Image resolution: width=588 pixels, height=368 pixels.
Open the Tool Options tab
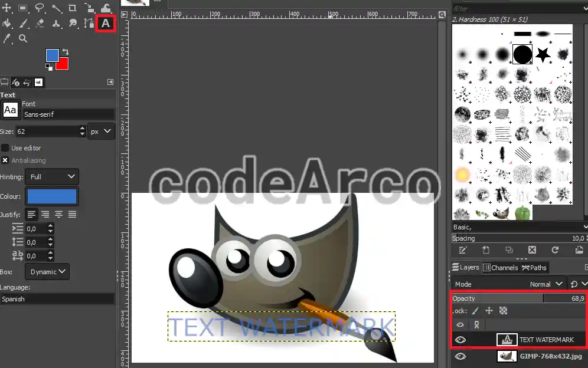click(5, 82)
